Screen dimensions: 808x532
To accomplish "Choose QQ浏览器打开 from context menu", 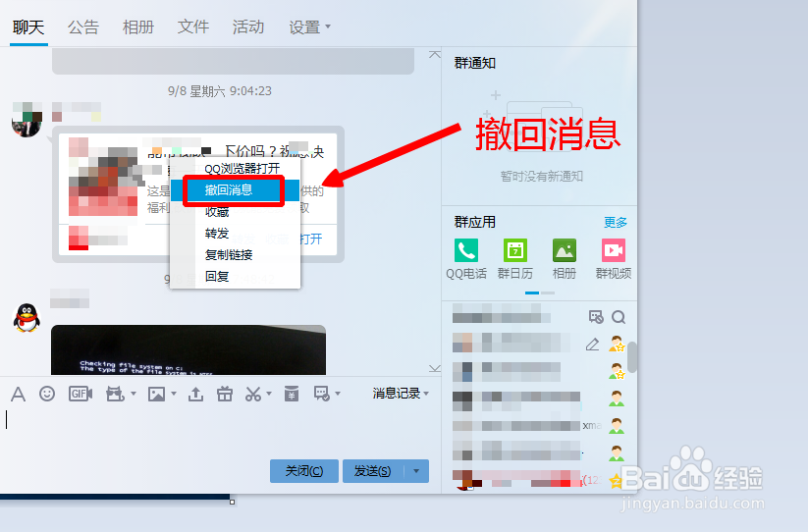I will (x=235, y=169).
